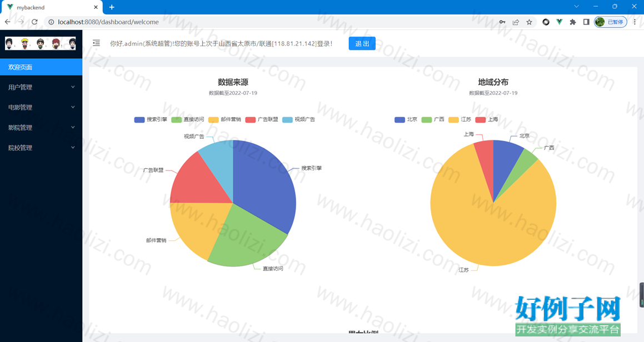Click the 搜索引擎 slice label text
Screen dimensions: 644x342
[x=311, y=168]
